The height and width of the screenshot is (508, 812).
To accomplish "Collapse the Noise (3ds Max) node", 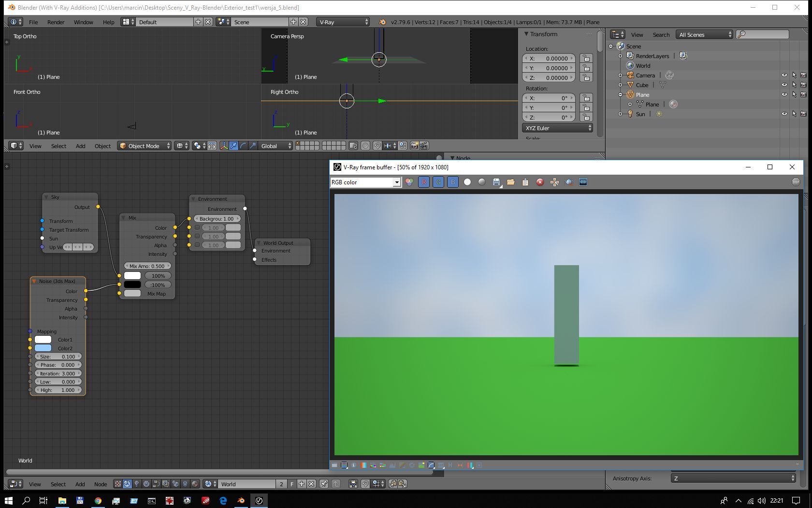I will point(34,281).
